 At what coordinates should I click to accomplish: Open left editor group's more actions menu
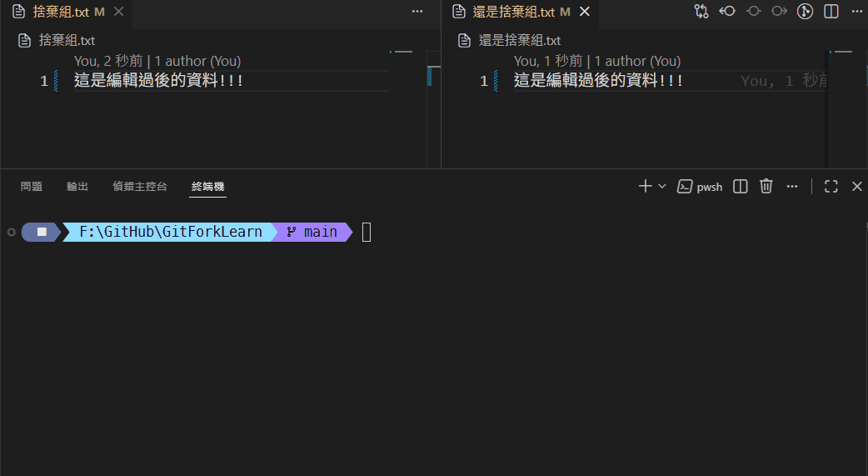[417, 12]
